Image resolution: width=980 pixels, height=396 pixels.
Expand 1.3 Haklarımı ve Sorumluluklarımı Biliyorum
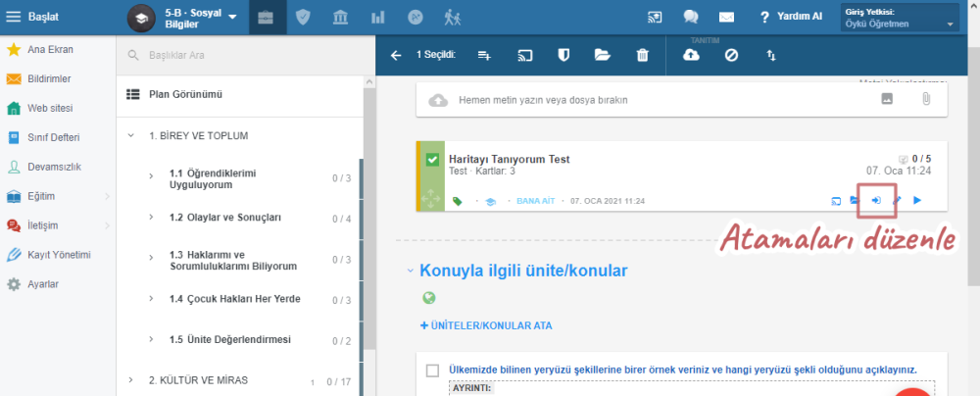[x=151, y=258]
